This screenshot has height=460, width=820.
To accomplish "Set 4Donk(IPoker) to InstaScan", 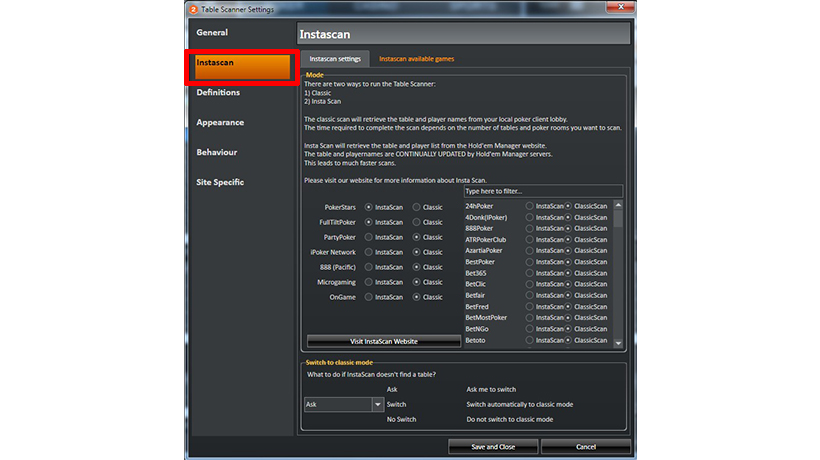I will pyautogui.click(x=530, y=217).
